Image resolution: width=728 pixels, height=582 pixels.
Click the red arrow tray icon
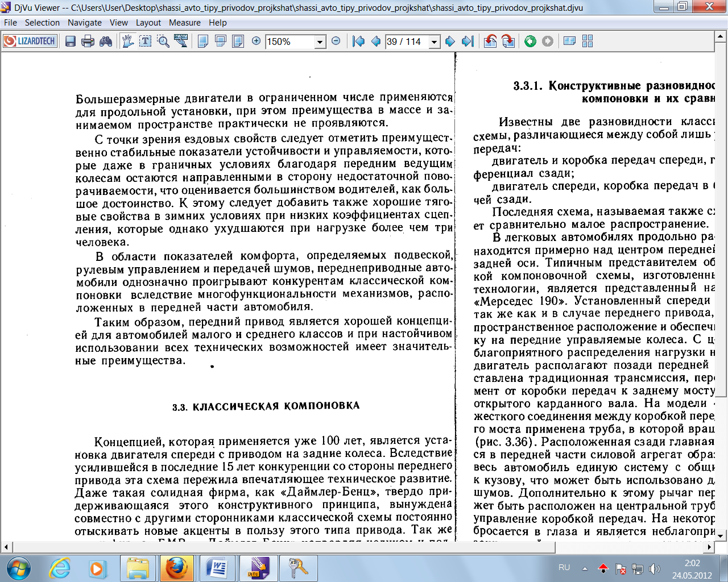603,568
